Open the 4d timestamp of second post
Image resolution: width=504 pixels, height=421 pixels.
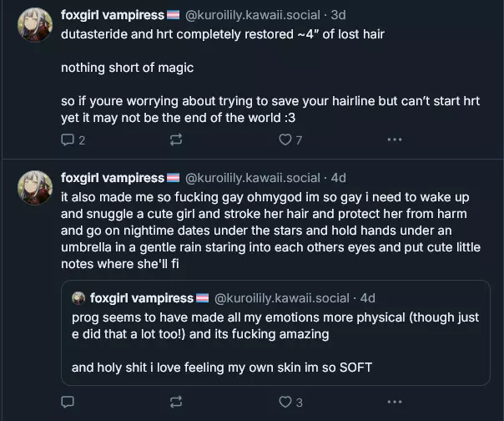339,178
